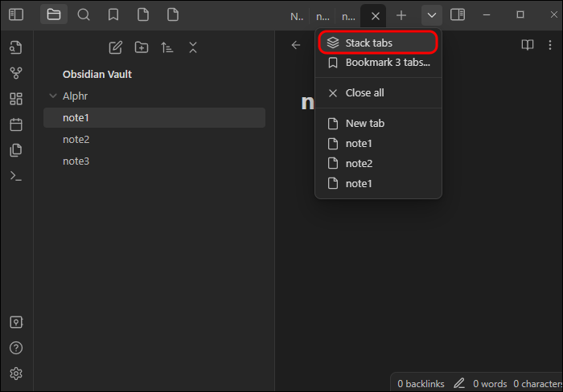This screenshot has height=392, width=563.
Task: Create a new folder in file explorer
Action: 142,47
